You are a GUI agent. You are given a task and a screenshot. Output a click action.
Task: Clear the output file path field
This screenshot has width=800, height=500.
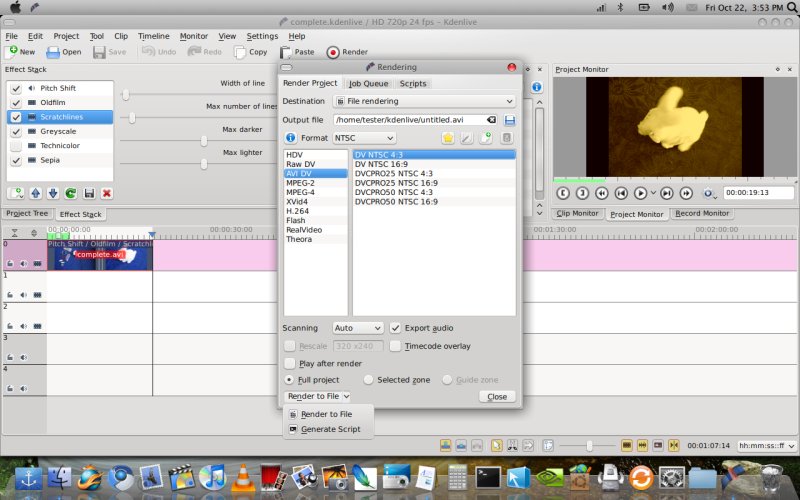coord(491,120)
